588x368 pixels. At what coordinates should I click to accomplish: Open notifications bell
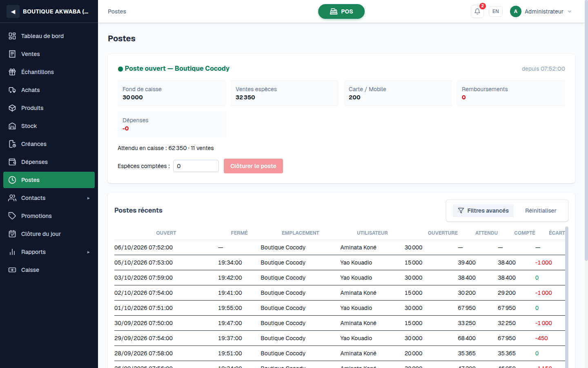tap(477, 11)
